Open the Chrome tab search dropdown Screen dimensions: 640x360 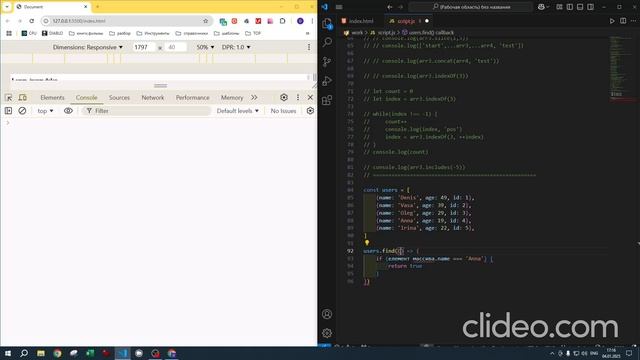pyautogui.click(x=7, y=7)
